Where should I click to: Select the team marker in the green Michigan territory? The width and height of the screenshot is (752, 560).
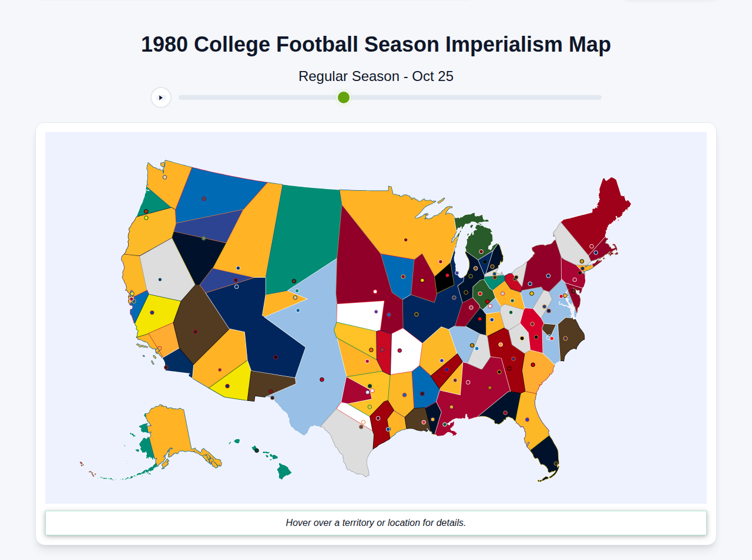coord(481,251)
